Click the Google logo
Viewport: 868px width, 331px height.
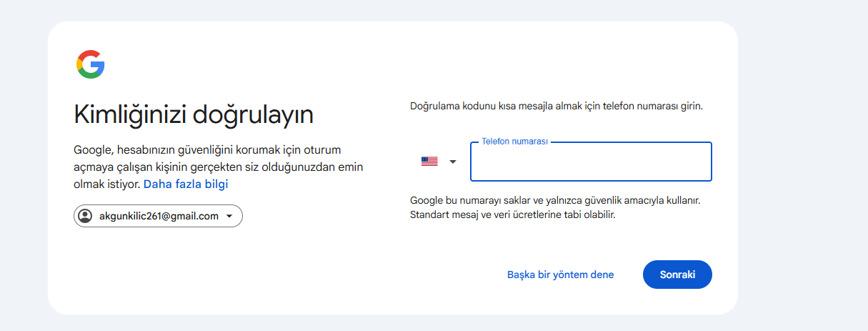[x=91, y=64]
